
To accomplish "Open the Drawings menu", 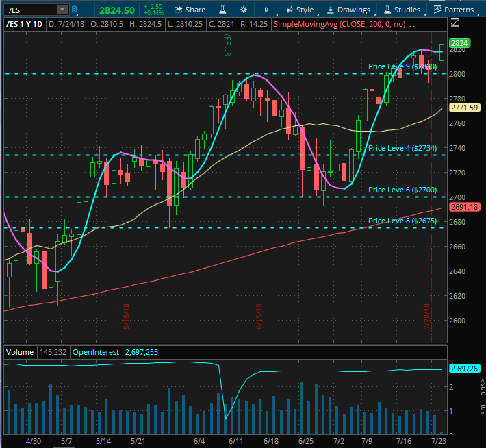I will [349, 10].
